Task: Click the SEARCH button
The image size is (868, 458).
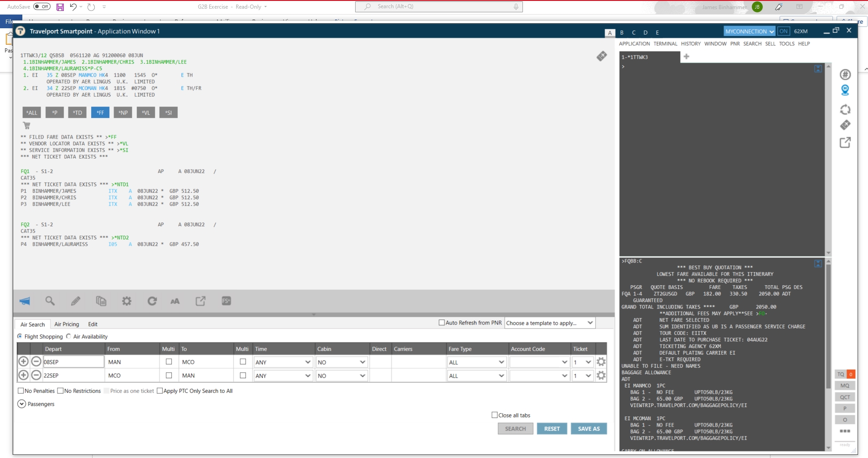Action: pyautogui.click(x=516, y=429)
